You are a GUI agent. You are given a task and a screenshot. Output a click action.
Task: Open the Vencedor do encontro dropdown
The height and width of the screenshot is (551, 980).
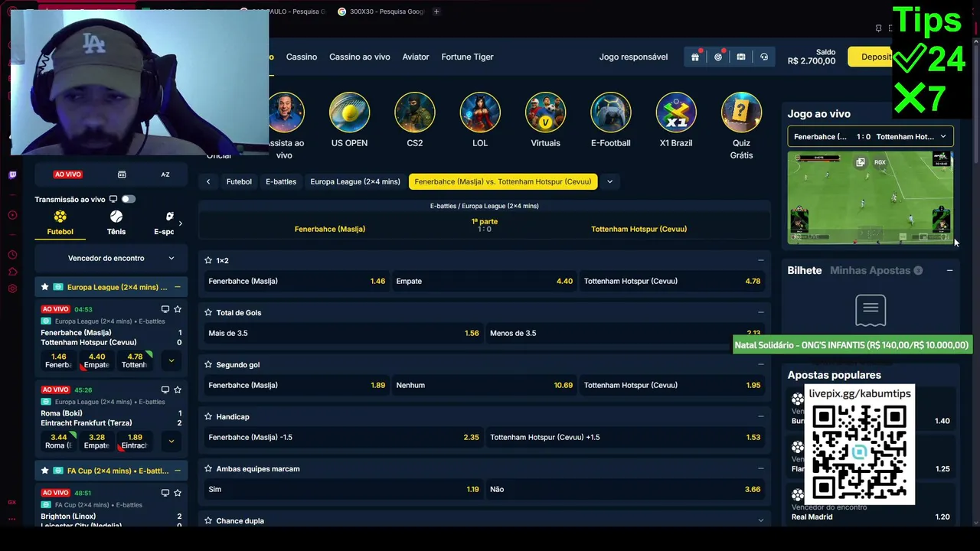[x=111, y=258]
